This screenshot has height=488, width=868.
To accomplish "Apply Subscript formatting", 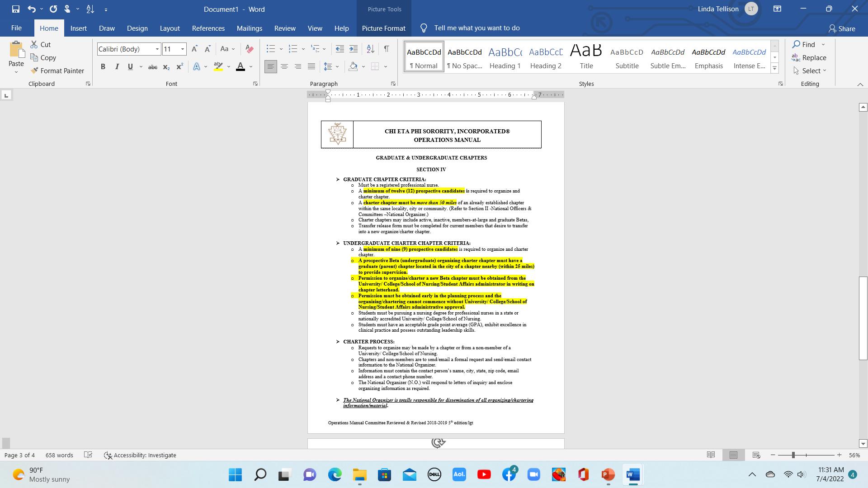I will (166, 67).
